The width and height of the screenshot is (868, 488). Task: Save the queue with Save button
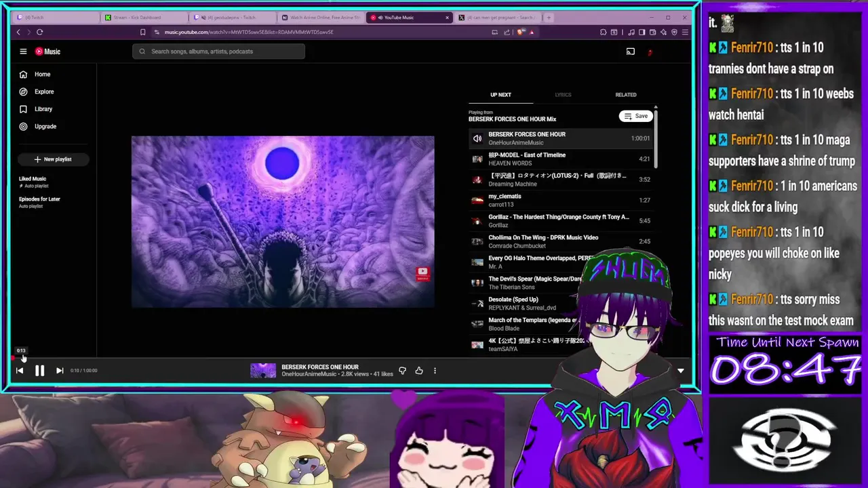636,116
